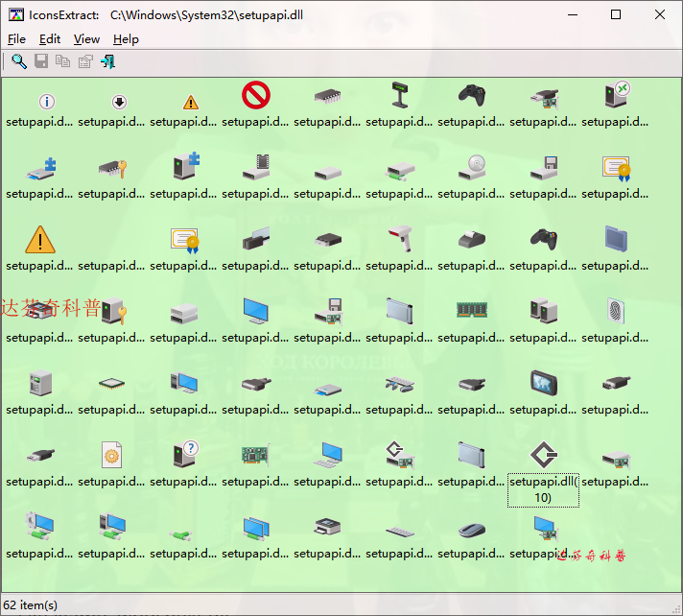Select the green RAM memory module icon
This screenshot has width=683, height=616.
point(472,310)
